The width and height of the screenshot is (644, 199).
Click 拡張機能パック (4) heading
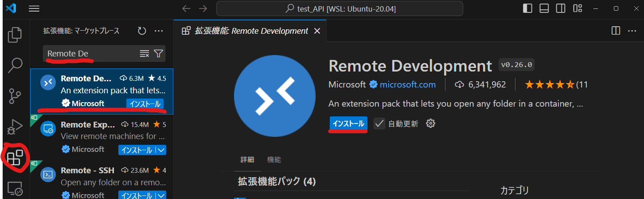pos(277,182)
